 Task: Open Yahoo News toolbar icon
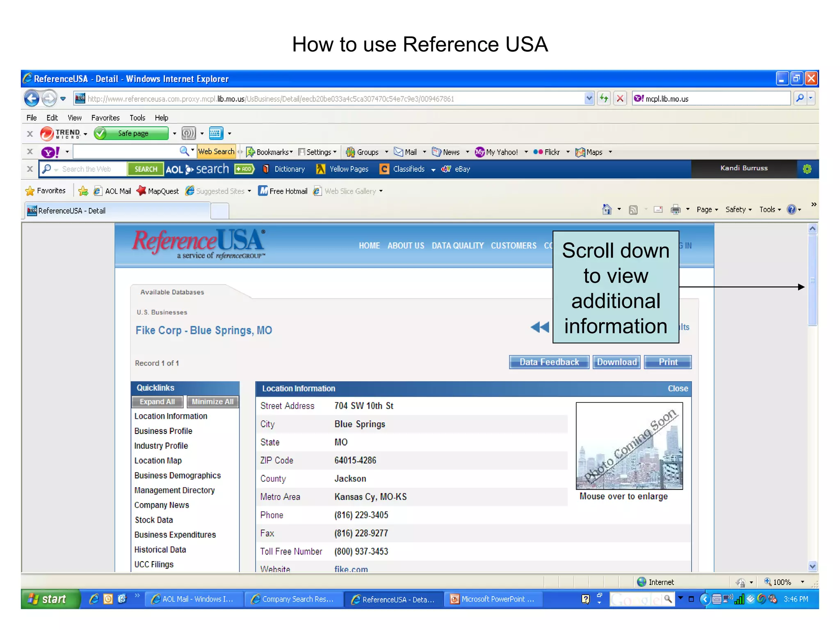pos(436,152)
